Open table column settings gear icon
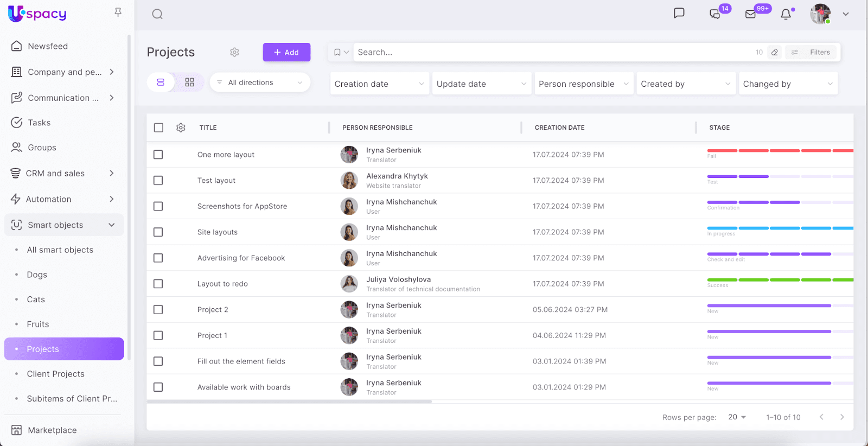 [181, 128]
